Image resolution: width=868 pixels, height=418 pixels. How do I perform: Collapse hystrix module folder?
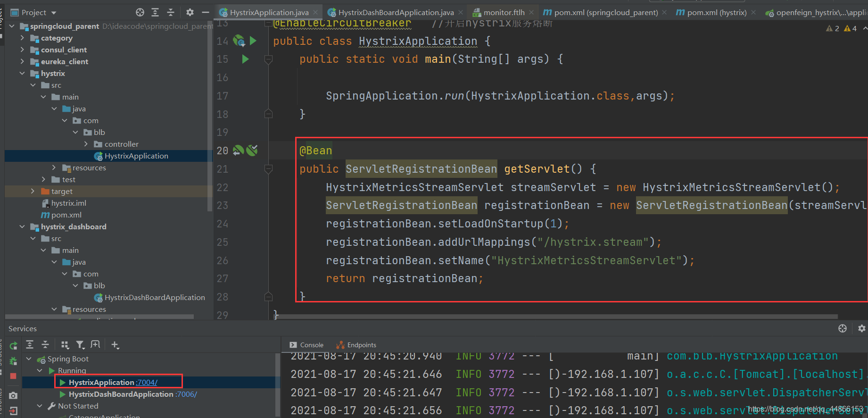[22, 73]
